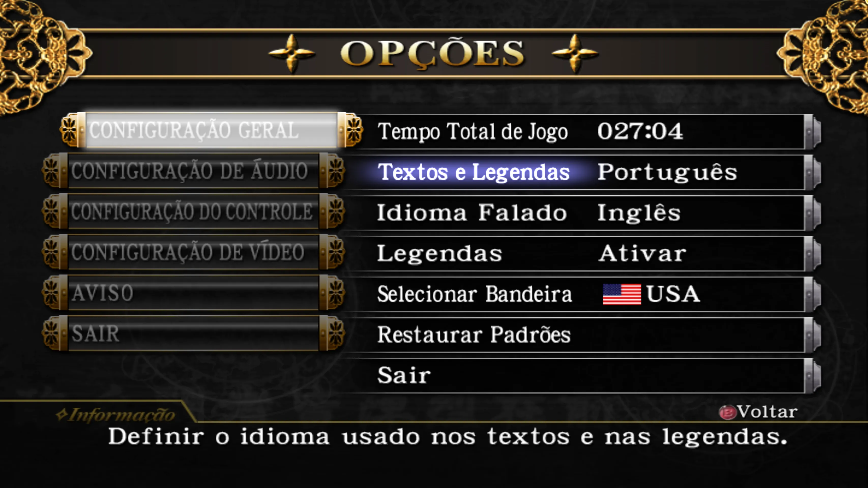
Task: Open the CONFIGURAÇÃO DE ÁUDIO tab
Action: (194, 170)
